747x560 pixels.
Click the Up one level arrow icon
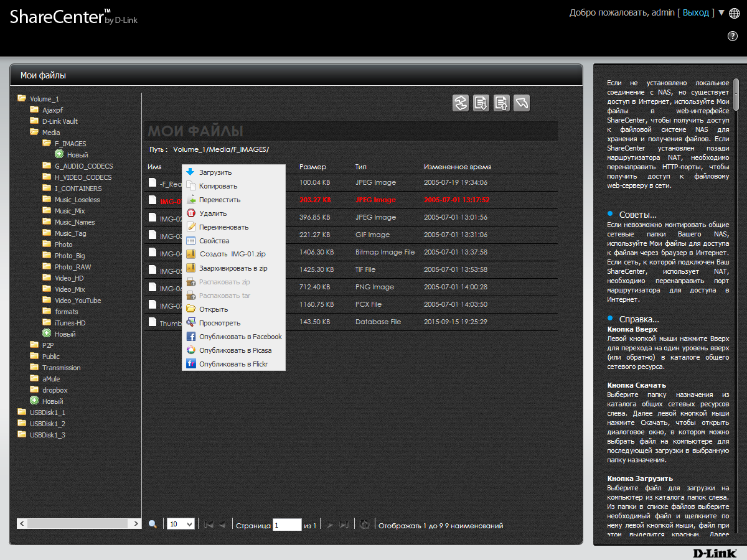[522, 103]
